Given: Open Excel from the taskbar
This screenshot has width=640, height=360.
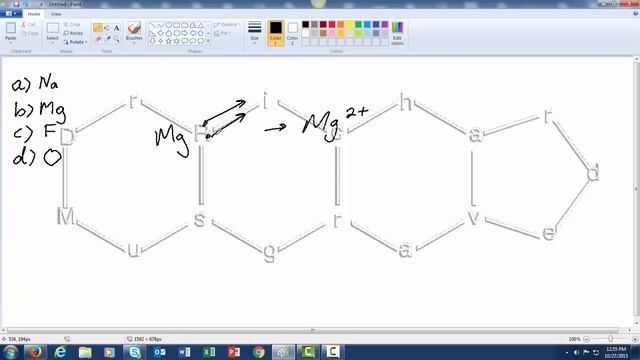Looking at the screenshot, I should coord(209,352).
